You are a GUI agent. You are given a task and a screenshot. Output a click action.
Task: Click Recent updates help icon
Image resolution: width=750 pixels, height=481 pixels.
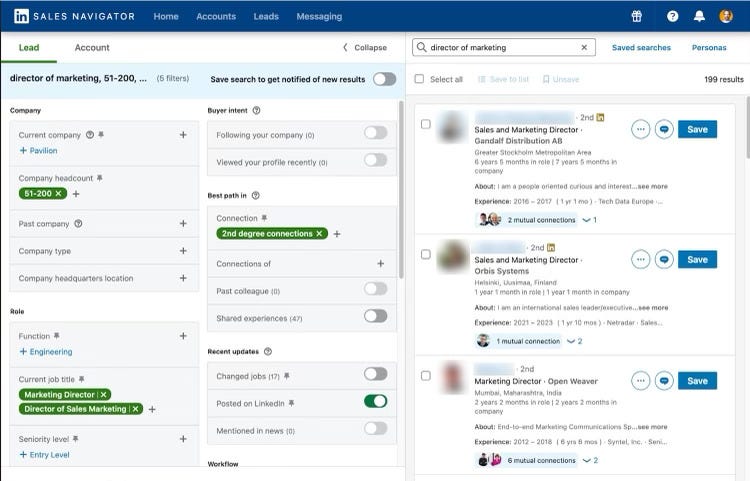pyautogui.click(x=268, y=351)
